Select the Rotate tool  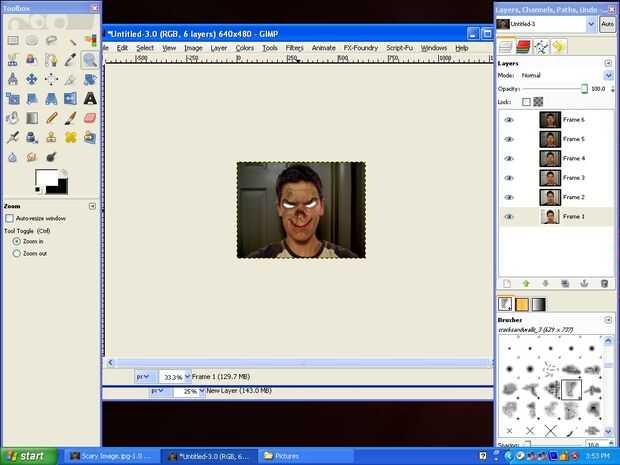pos(90,79)
